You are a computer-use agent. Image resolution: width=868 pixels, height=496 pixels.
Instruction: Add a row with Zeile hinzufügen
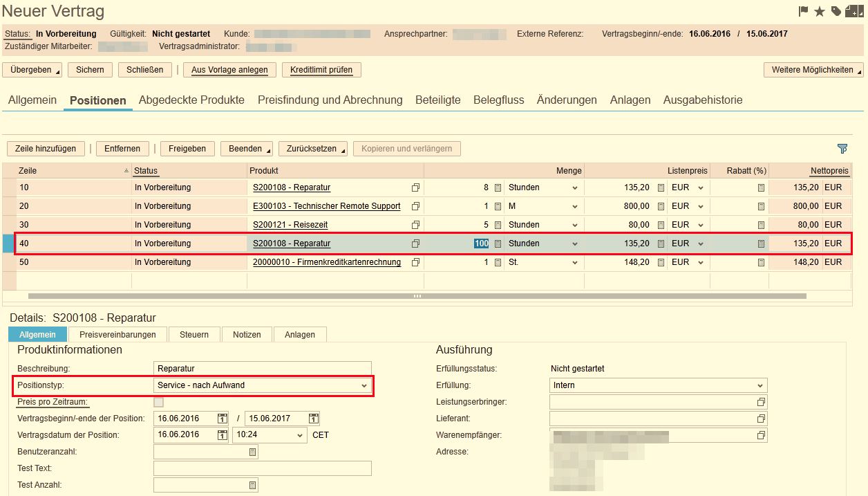coord(46,149)
